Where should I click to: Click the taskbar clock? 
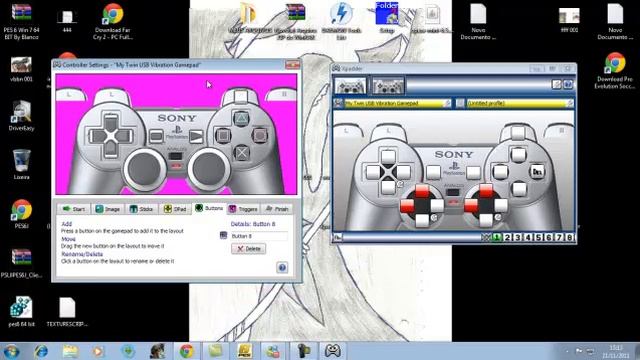point(616,351)
